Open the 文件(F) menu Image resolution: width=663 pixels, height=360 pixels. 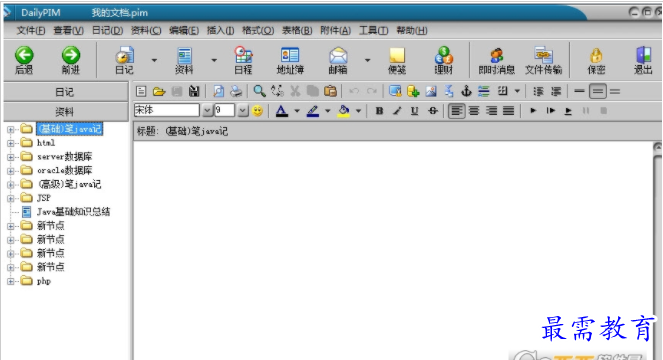tap(31, 30)
